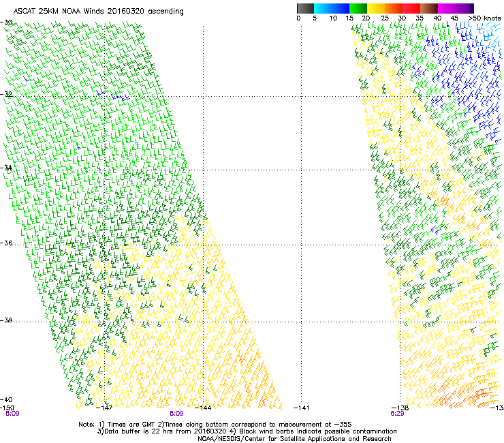Click the NOAA/NESDIS Center for Satellite Applications credit
The height and width of the screenshot is (443, 504).
click(294, 439)
